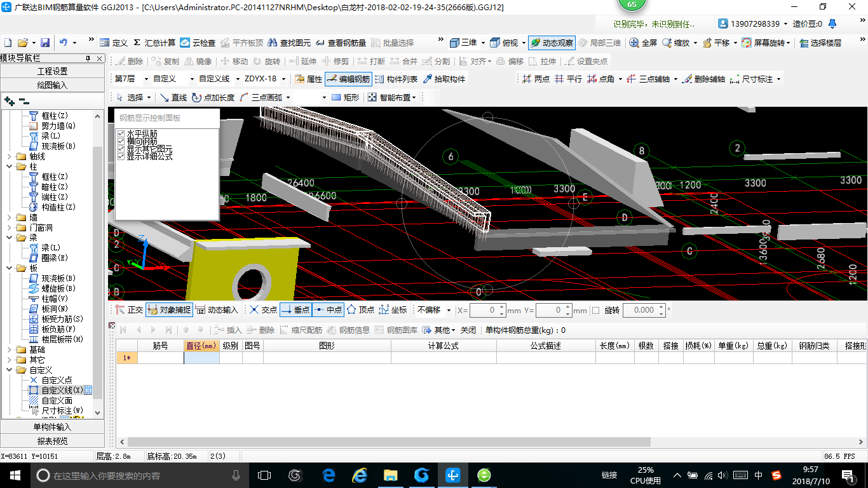Toggle 垂点 perpendicular snap
Screen dimensions: 868x488
coord(295,310)
